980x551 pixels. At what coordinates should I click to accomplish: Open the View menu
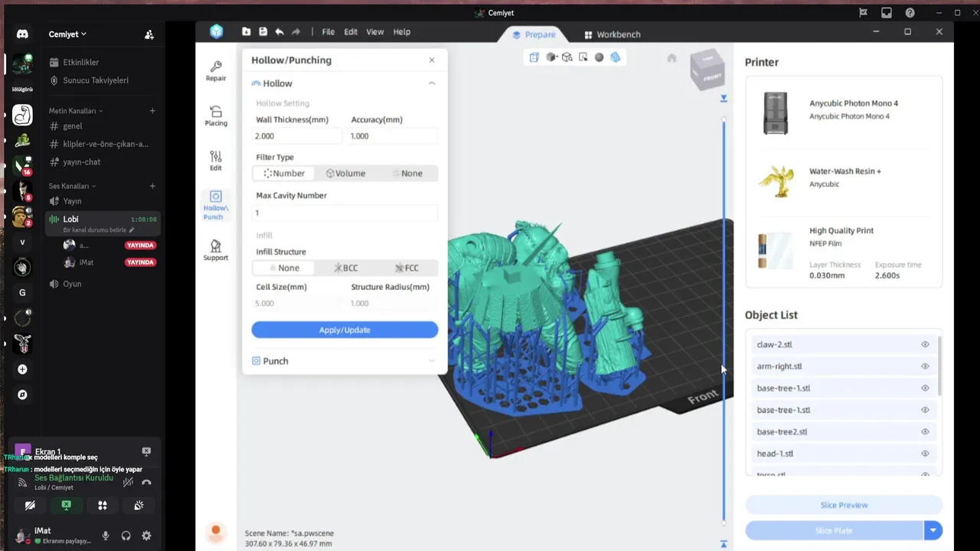(x=375, y=31)
